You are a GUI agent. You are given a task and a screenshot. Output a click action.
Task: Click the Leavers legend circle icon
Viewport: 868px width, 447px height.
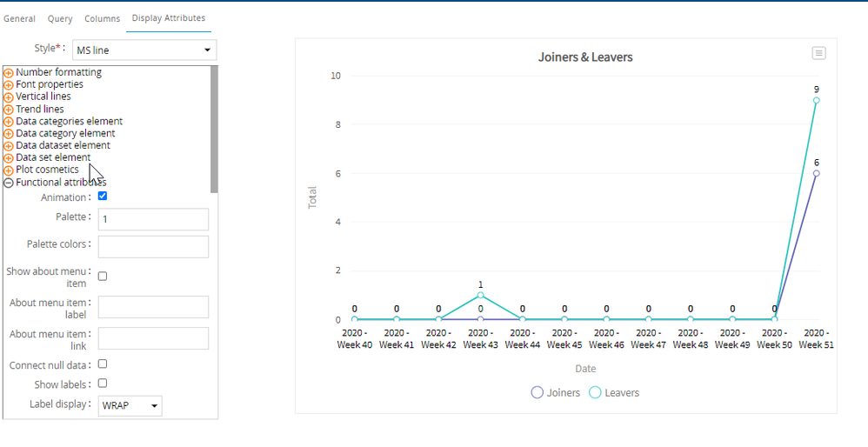tap(595, 393)
